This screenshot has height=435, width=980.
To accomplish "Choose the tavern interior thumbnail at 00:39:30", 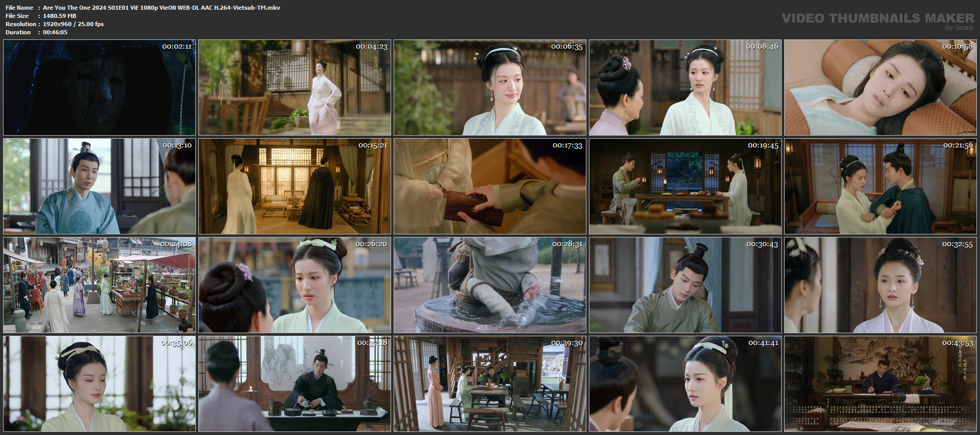I will pos(490,384).
